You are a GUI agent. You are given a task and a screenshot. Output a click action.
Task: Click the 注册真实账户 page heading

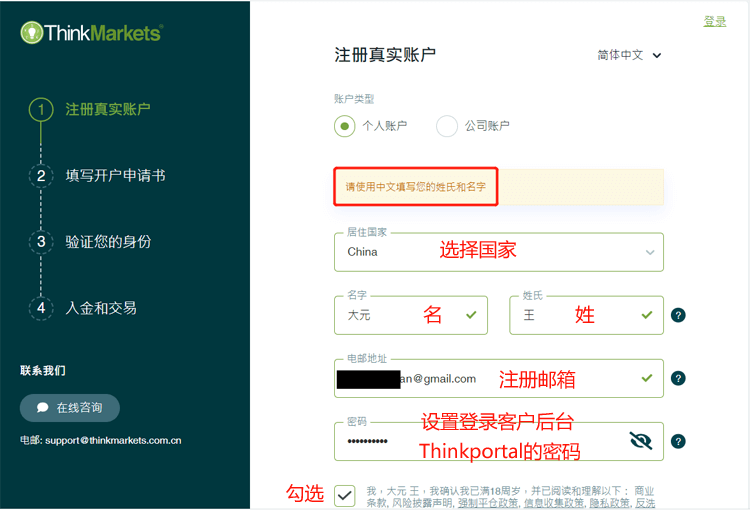point(385,55)
